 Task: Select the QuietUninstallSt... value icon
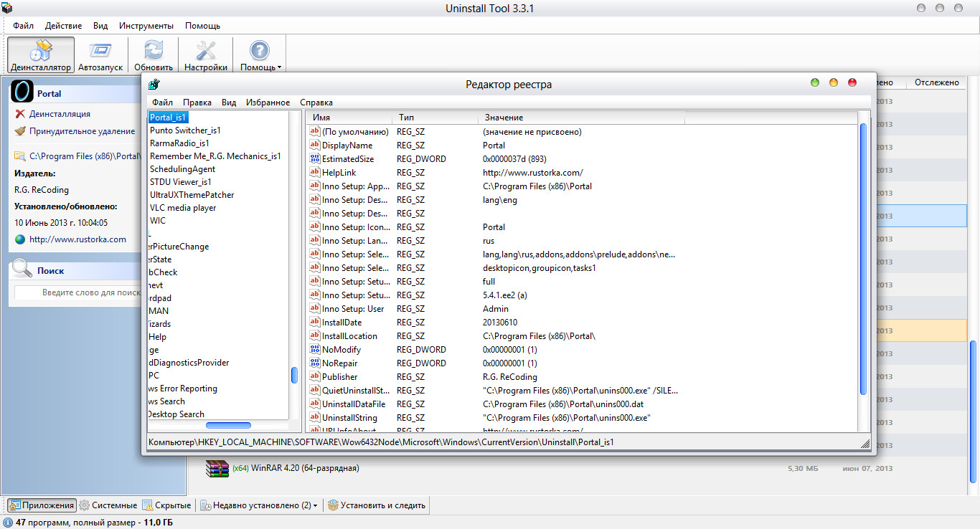pos(314,391)
